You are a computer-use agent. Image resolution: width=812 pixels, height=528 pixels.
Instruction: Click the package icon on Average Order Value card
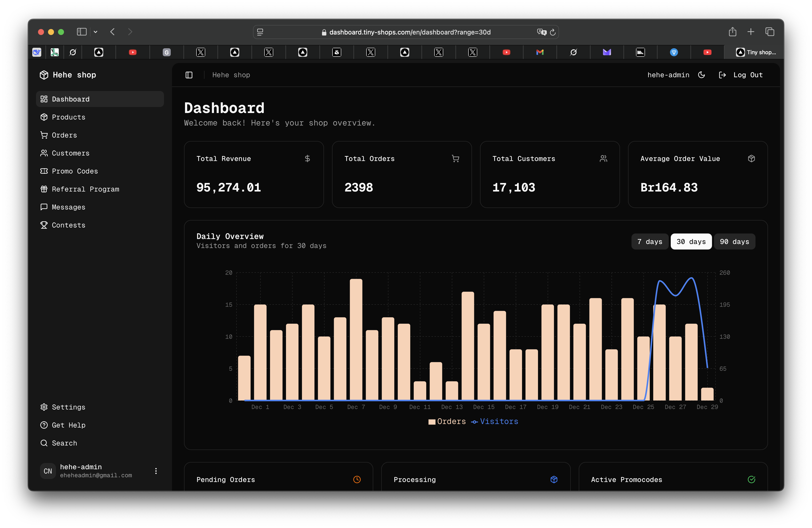[x=751, y=158]
